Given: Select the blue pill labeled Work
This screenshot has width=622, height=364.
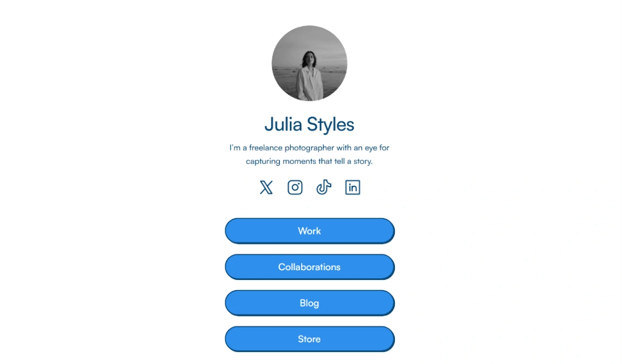Looking at the screenshot, I should coord(310,231).
